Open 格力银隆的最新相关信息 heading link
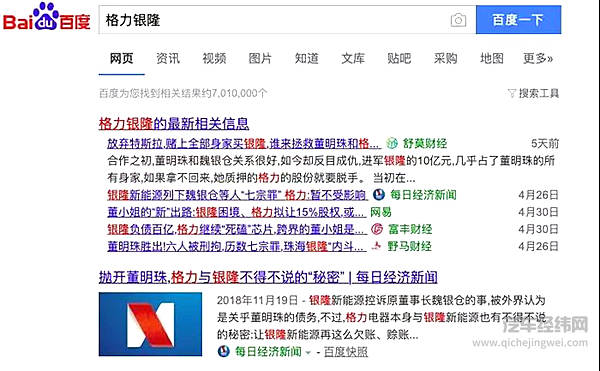Viewport: 600px width, 371px height. click(x=174, y=124)
